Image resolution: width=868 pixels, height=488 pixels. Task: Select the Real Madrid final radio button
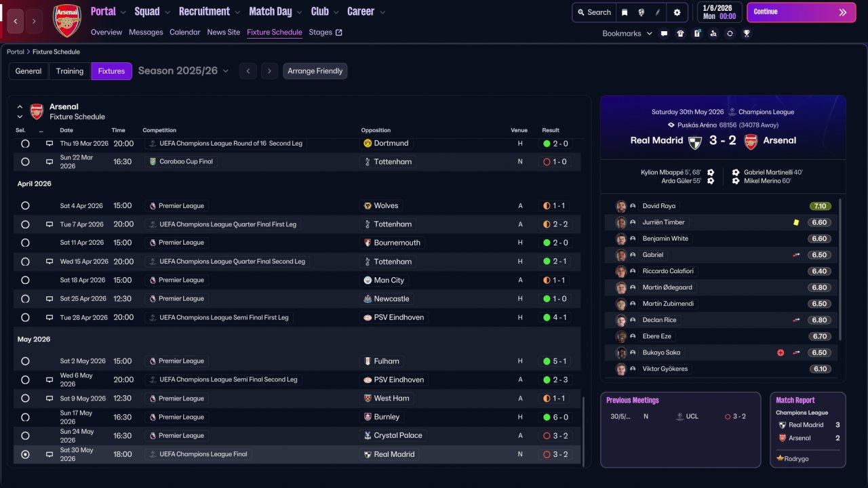(25, 455)
